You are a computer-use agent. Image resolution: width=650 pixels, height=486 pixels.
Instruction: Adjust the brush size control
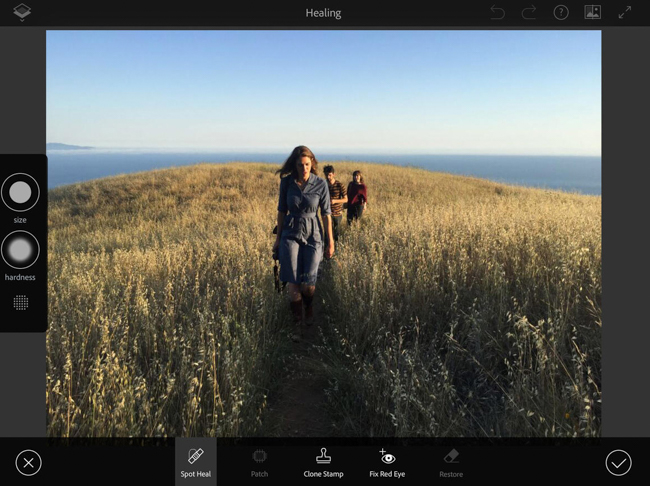point(20,192)
